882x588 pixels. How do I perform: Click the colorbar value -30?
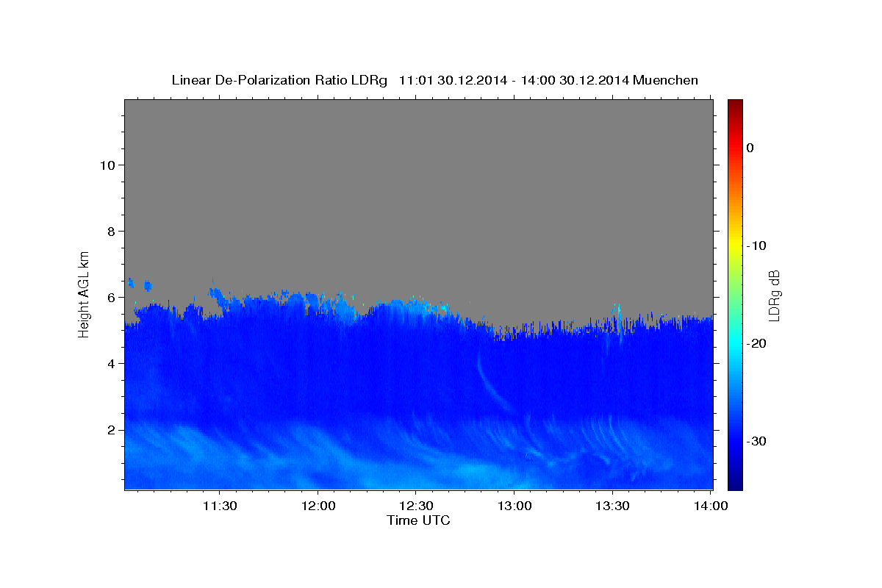[756, 441]
